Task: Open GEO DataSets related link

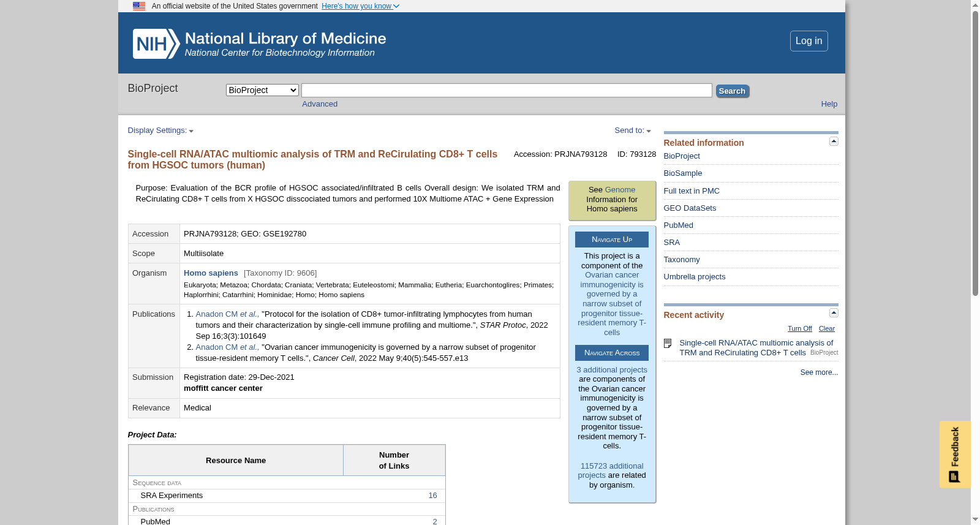Action: 690,208
